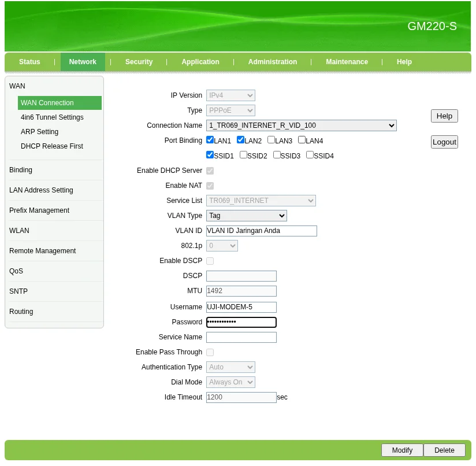
Task: Check the SSID3 binding
Action: point(277,154)
